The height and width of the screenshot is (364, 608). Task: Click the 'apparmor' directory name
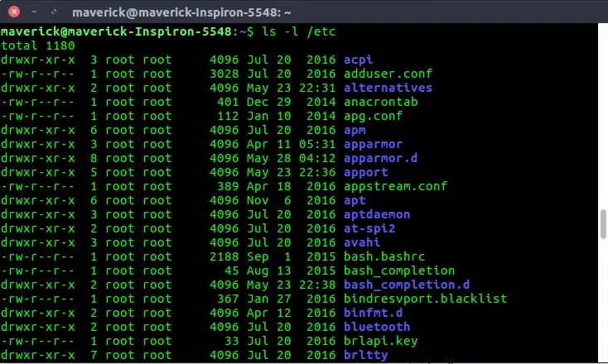click(x=374, y=144)
